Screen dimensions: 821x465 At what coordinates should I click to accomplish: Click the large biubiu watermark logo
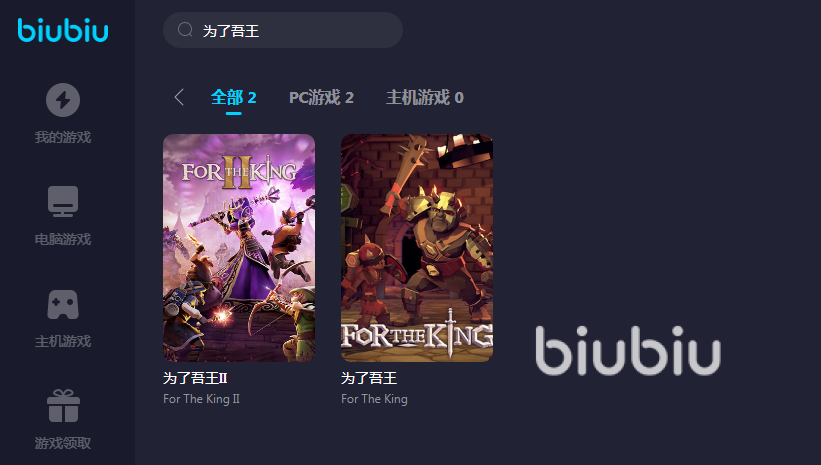(x=628, y=350)
